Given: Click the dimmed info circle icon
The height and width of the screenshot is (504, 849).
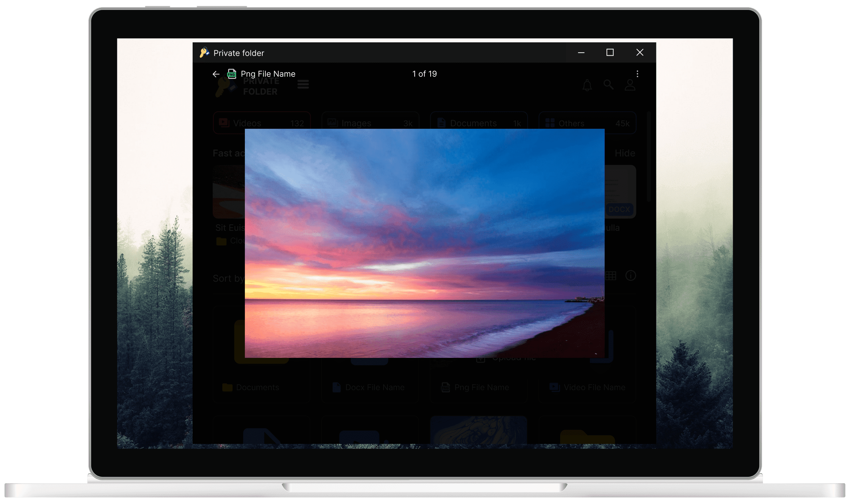Looking at the screenshot, I should (630, 276).
